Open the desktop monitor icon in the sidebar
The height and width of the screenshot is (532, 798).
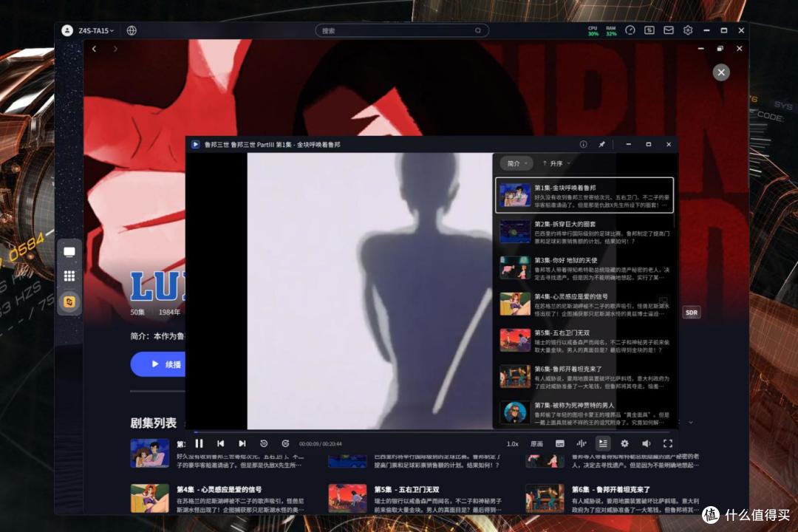[69, 252]
